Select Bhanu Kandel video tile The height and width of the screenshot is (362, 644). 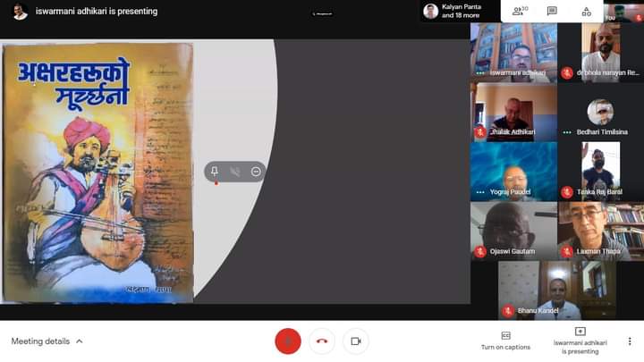557,290
